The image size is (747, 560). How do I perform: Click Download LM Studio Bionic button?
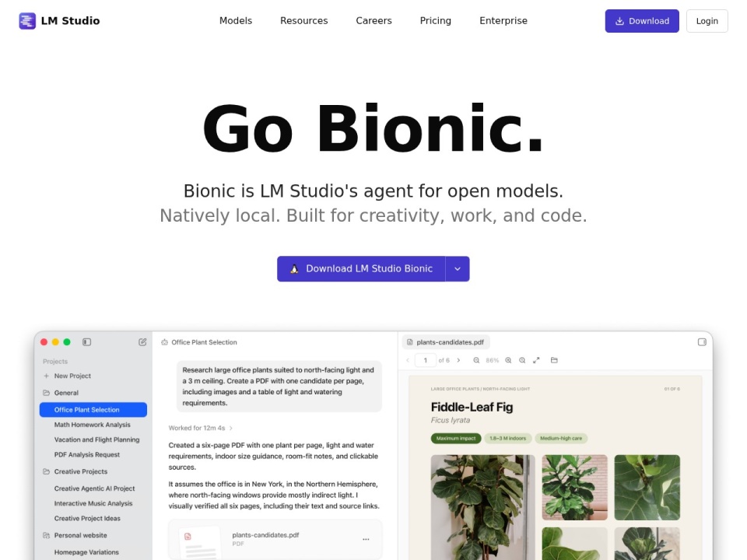[361, 268]
